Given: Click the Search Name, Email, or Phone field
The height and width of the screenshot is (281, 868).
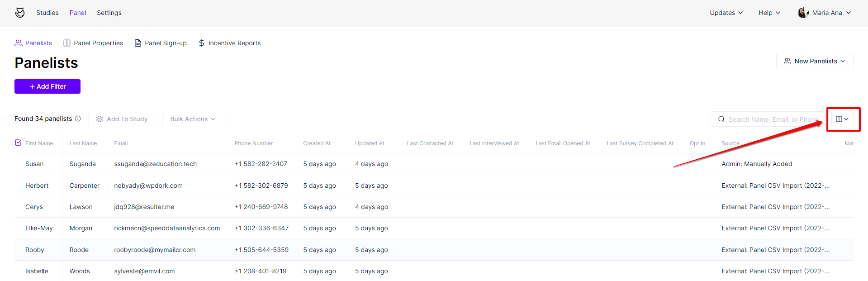Looking at the screenshot, I should 767,119.
